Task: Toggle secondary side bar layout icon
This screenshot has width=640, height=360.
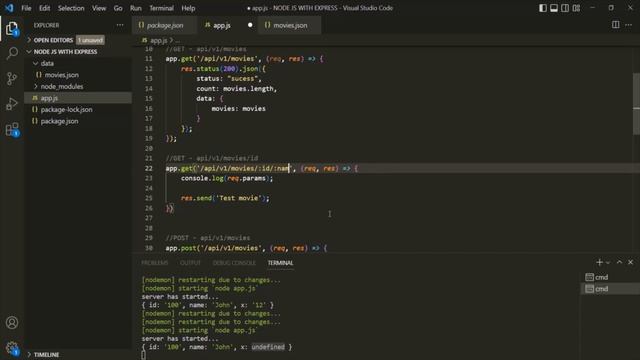Action: pos(565,8)
